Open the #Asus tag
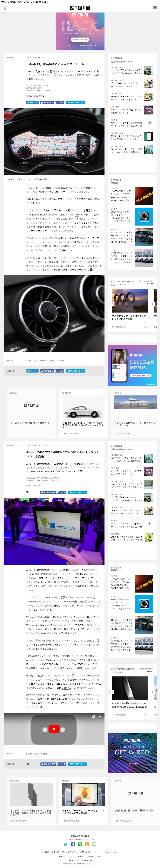 pyautogui.click(x=29, y=754)
